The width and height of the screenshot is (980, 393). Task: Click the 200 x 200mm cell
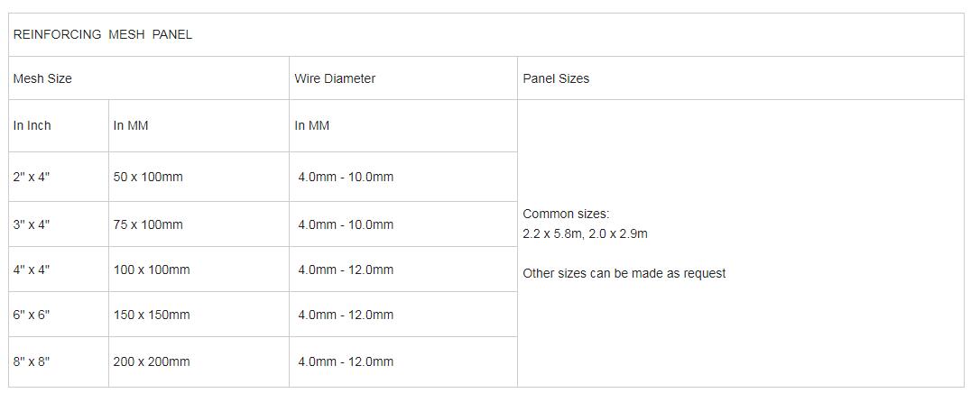point(199,361)
